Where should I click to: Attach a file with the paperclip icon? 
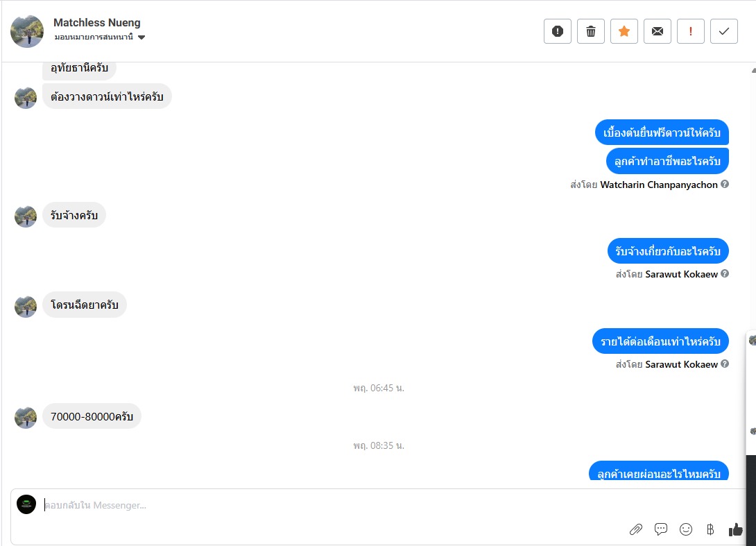coord(636,529)
